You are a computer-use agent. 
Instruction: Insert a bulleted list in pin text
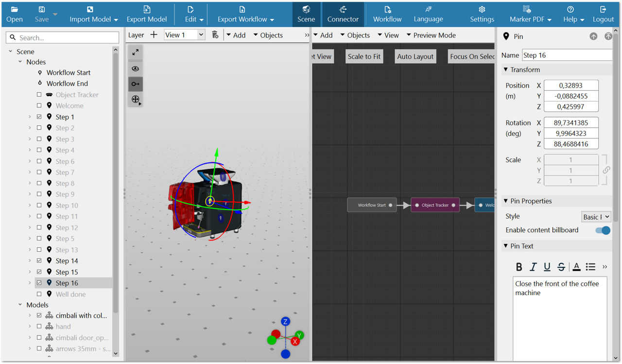590,266
